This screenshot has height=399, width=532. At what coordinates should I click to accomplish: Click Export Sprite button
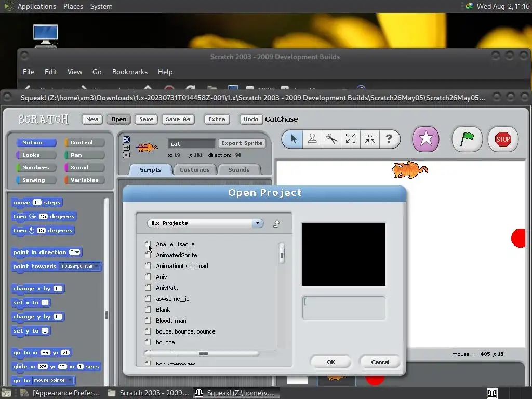pyautogui.click(x=242, y=143)
